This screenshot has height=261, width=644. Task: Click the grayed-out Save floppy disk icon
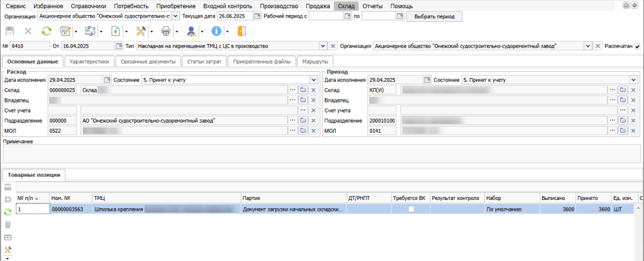tap(9, 31)
